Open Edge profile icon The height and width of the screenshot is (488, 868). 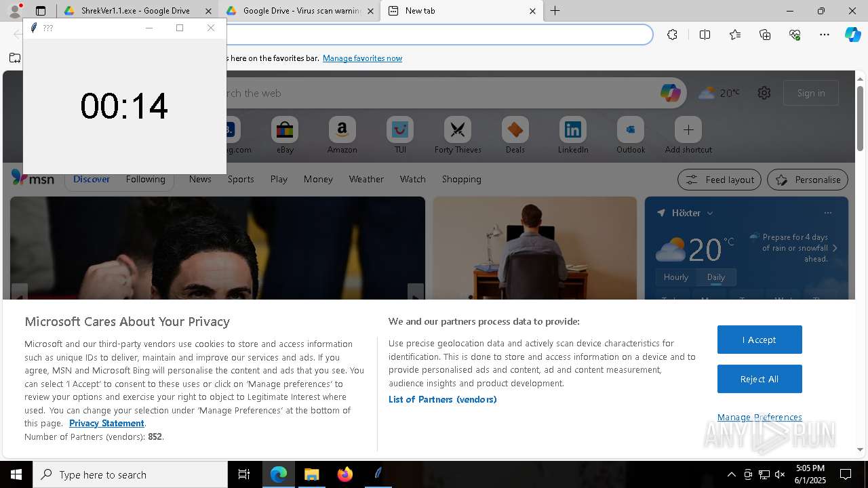pyautogui.click(x=14, y=11)
